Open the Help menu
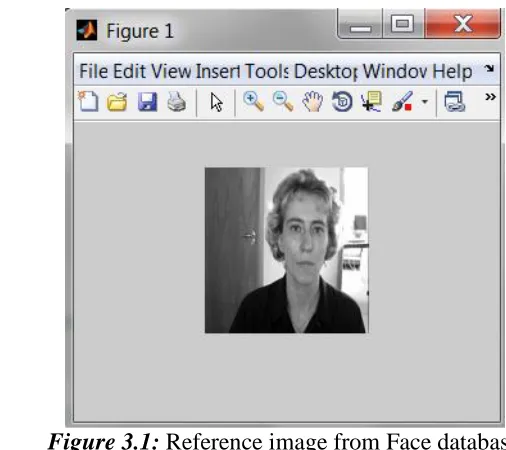 452,71
